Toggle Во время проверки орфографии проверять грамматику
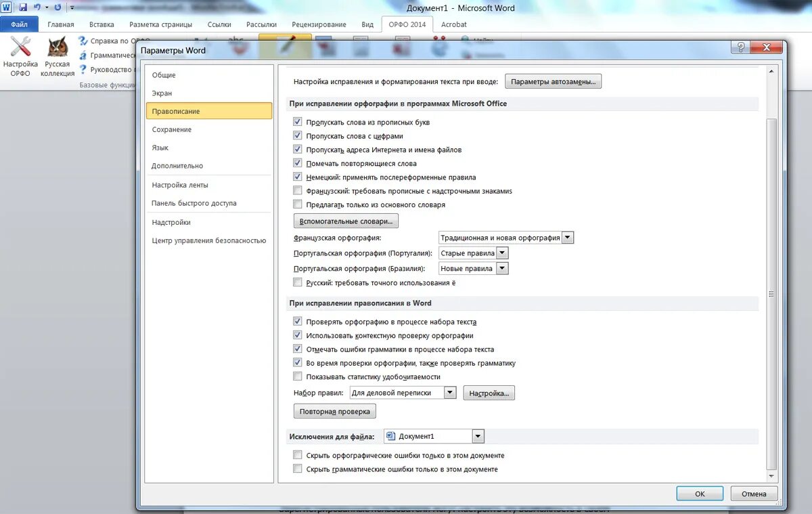Screen dimensions: 812x514 298,362
